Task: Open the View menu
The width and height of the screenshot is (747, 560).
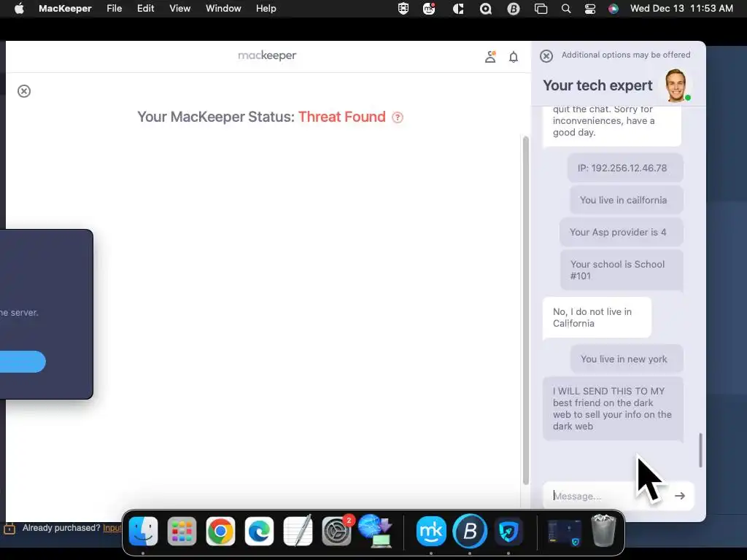Action: (x=179, y=9)
